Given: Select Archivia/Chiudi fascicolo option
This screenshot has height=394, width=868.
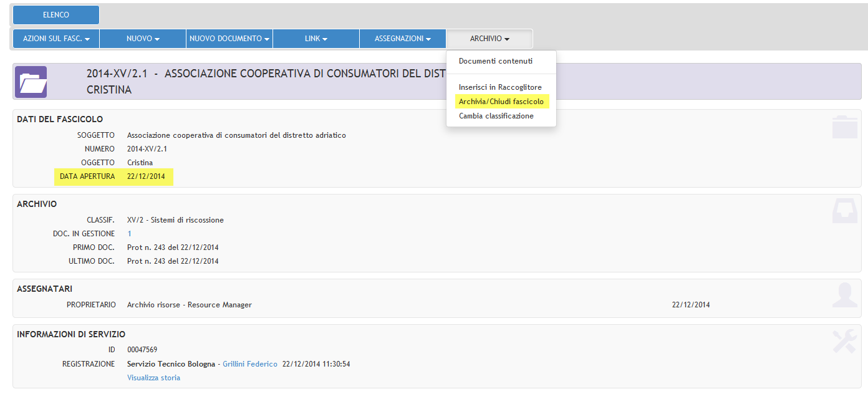Looking at the screenshot, I should pos(501,102).
